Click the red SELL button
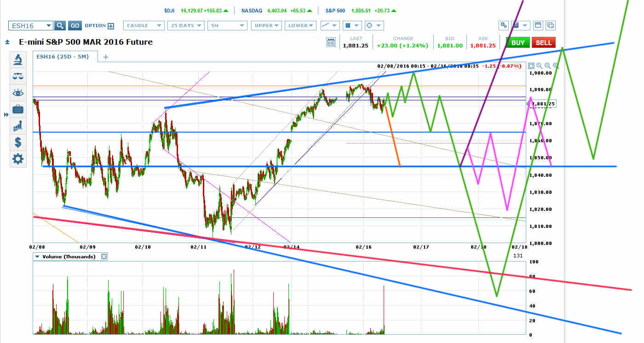 coord(543,42)
